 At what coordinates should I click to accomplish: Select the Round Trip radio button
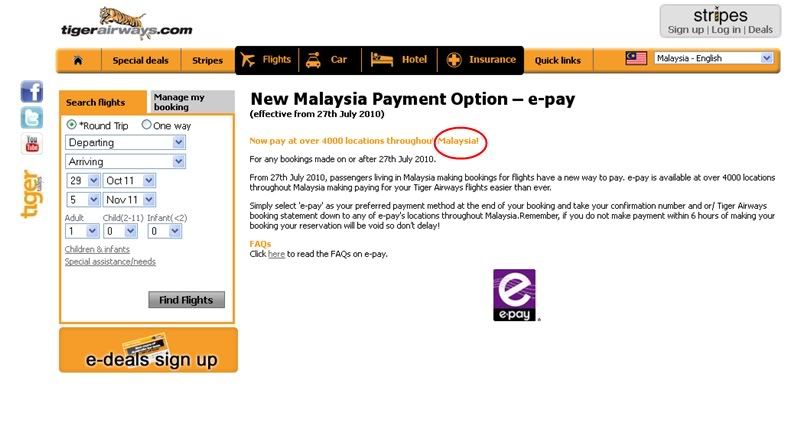click(x=71, y=124)
